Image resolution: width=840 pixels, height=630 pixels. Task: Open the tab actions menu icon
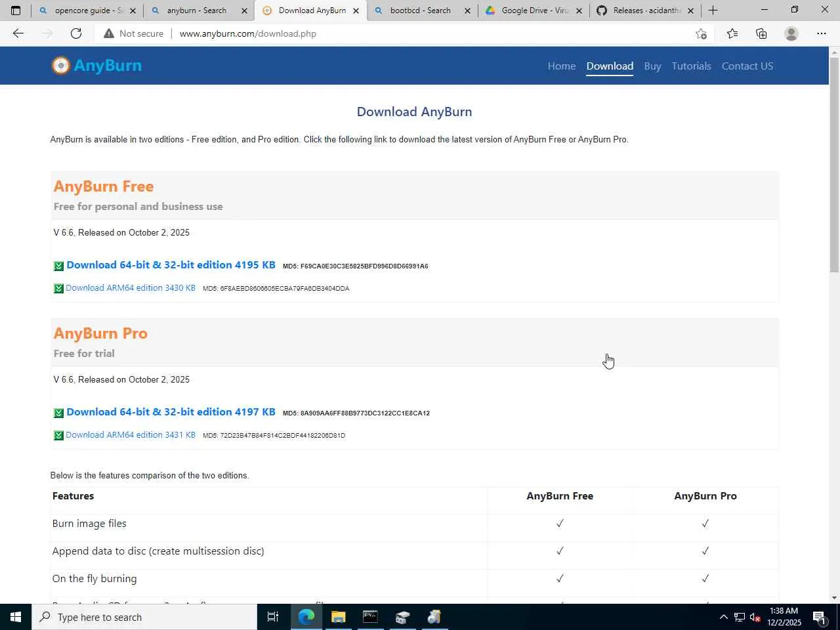coord(16,10)
